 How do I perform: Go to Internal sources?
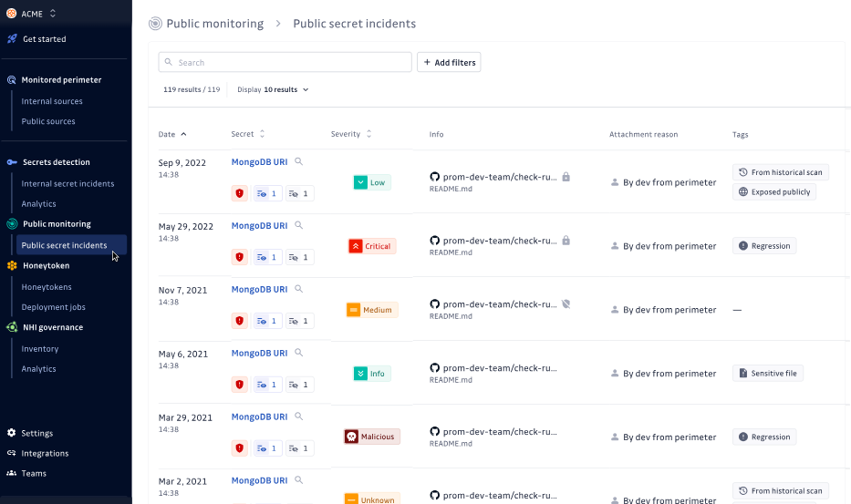coord(52,101)
